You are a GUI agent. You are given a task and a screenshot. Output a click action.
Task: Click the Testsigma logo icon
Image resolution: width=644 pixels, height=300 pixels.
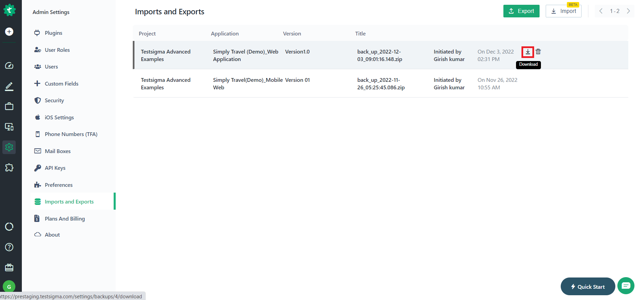(9, 10)
